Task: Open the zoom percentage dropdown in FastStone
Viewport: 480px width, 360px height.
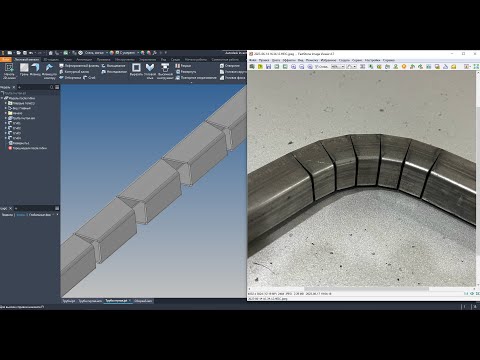Action: click(338, 67)
